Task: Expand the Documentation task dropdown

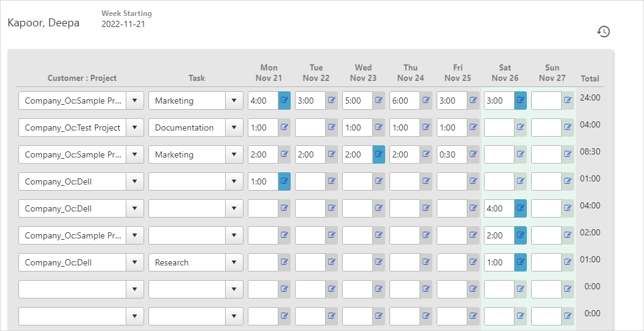Action: pos(234,127)
